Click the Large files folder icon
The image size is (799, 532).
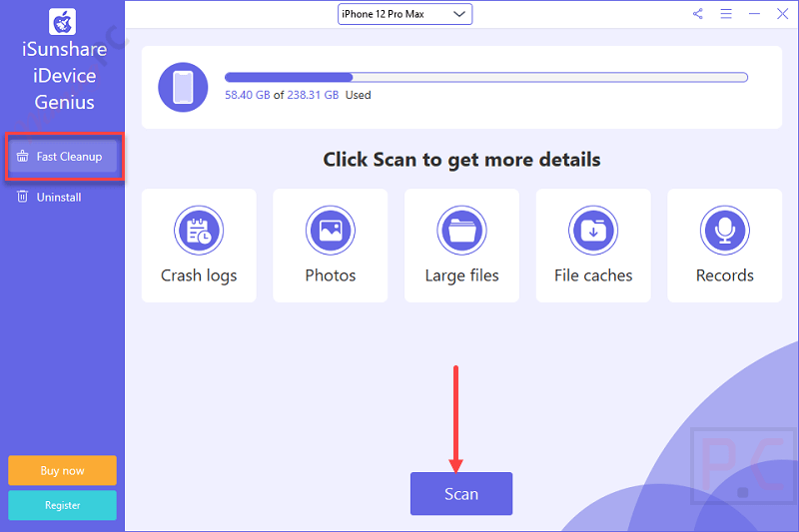point(461,231)
